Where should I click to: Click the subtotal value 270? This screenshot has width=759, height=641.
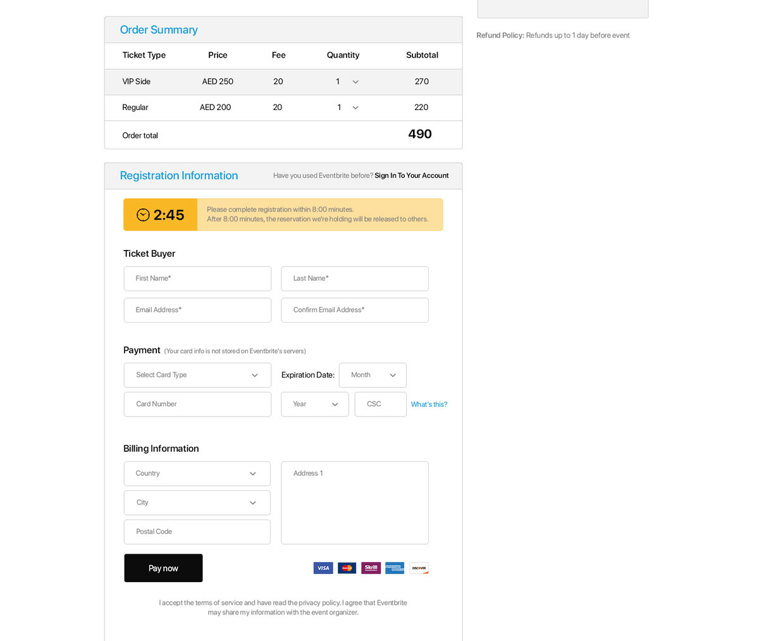pos(422,81)
